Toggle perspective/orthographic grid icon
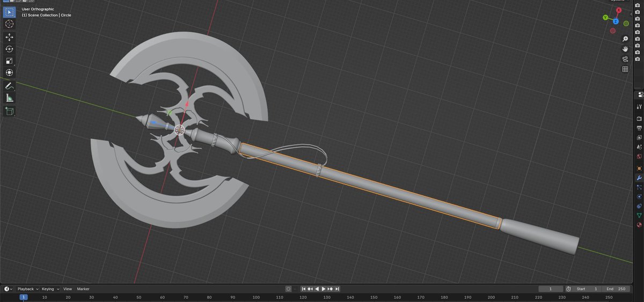Image resolution: width=644 pixels, height=302 pixels. tap(625, 69)
